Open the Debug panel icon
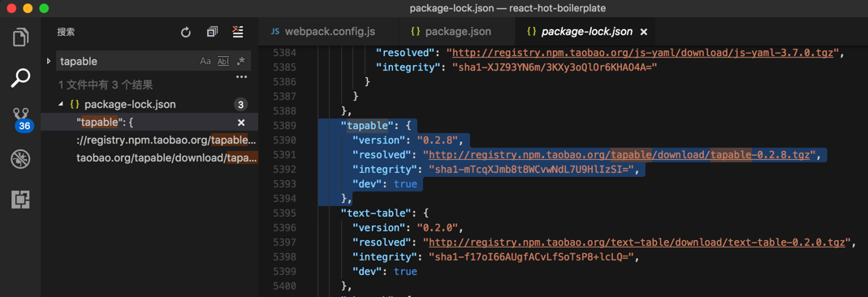The image size is (868, 297). point(20,160)
